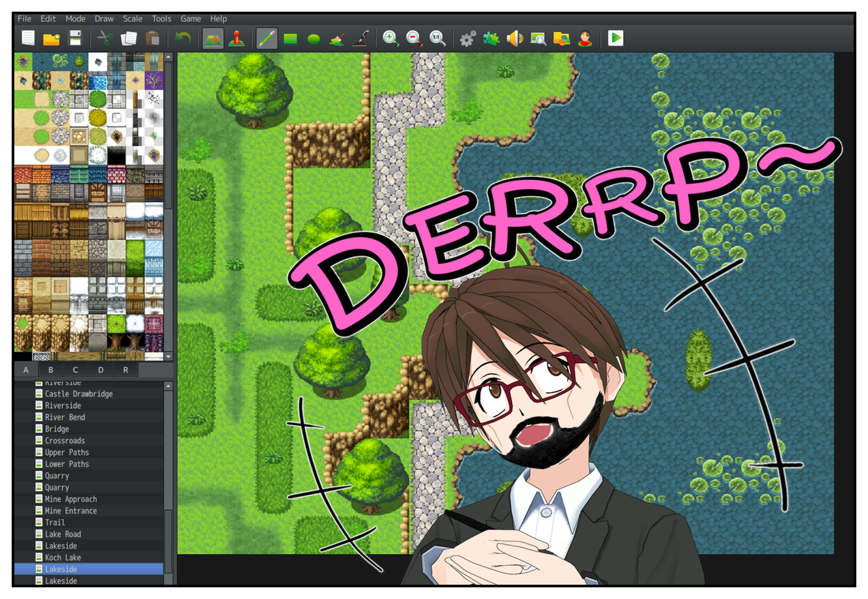Click the map list scroll-up arrow
Image resolution: width=868 pixels, height=599 pixels.
click(x=169, y=386)
